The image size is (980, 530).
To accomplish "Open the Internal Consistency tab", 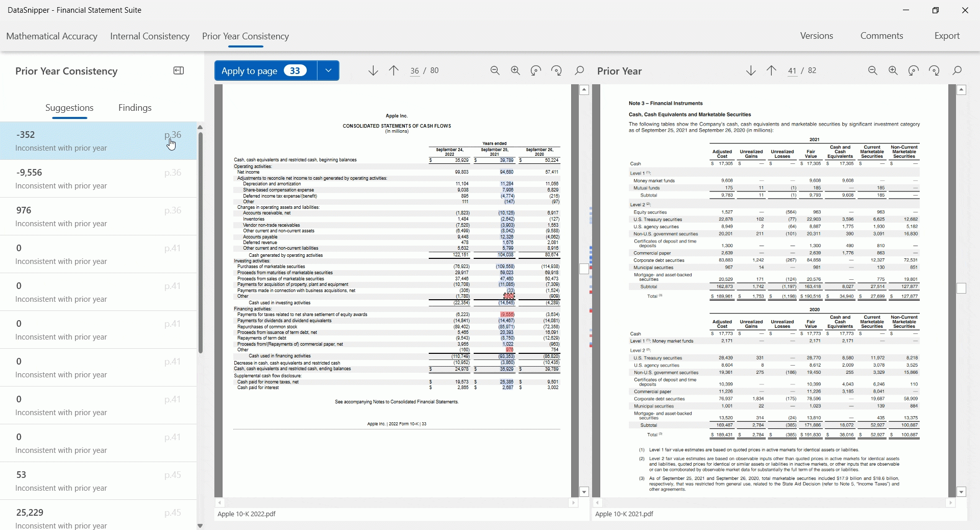I will point(150,36).
